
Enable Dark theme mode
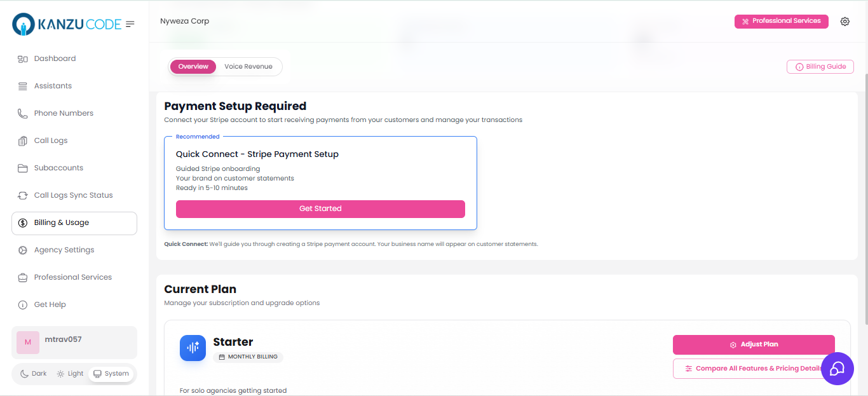[x=32, y=373]
